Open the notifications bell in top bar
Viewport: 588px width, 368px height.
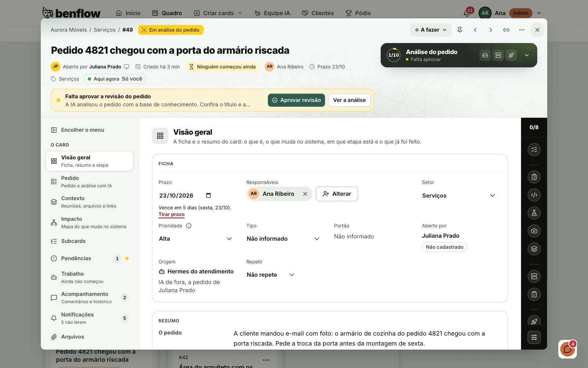467,13
